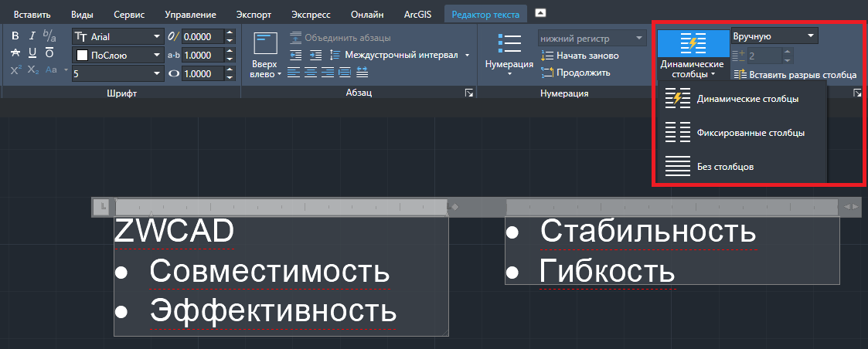Increase the a·b tracking value
This screenshot has width=868, height=349.
(x=230, y=52)
